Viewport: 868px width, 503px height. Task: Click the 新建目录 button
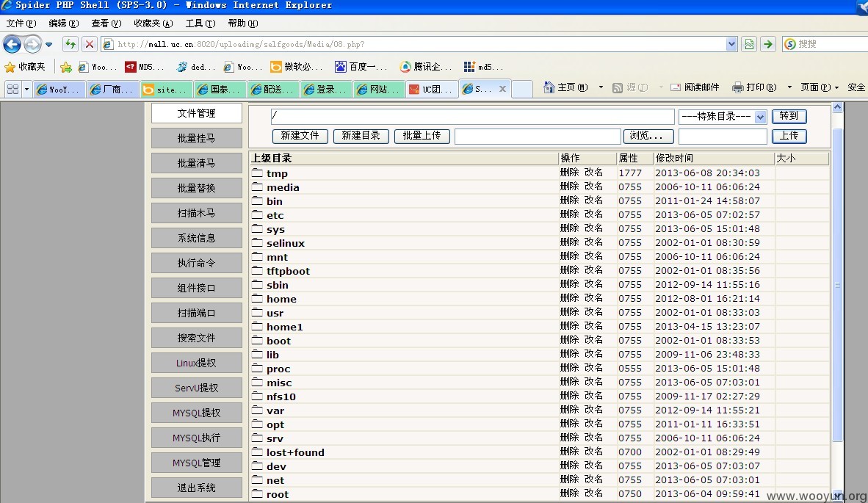361,136
